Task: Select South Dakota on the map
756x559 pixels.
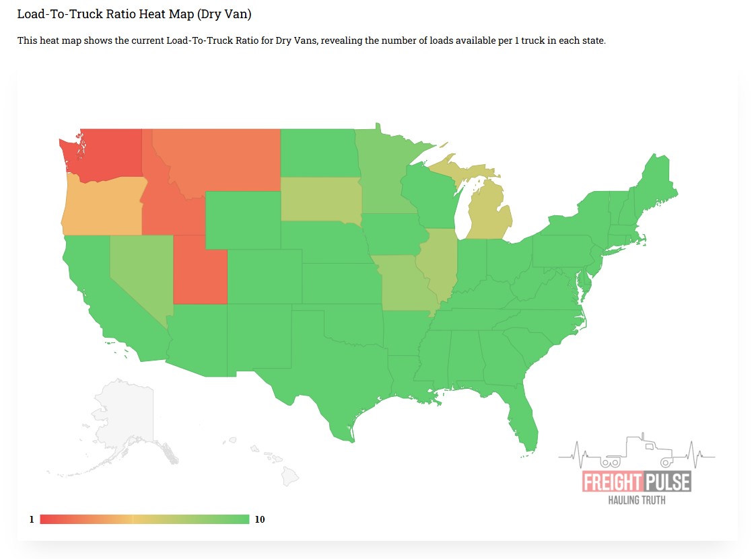Action: coord(320,198)
